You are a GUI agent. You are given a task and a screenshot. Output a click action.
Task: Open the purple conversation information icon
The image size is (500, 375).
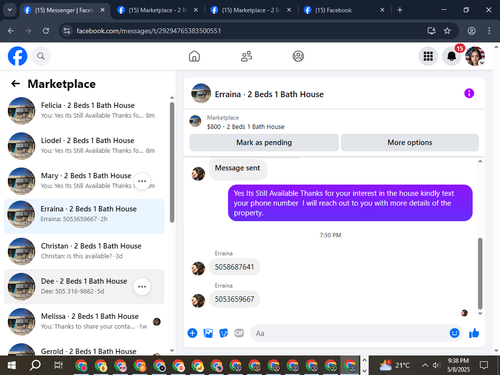469,93
